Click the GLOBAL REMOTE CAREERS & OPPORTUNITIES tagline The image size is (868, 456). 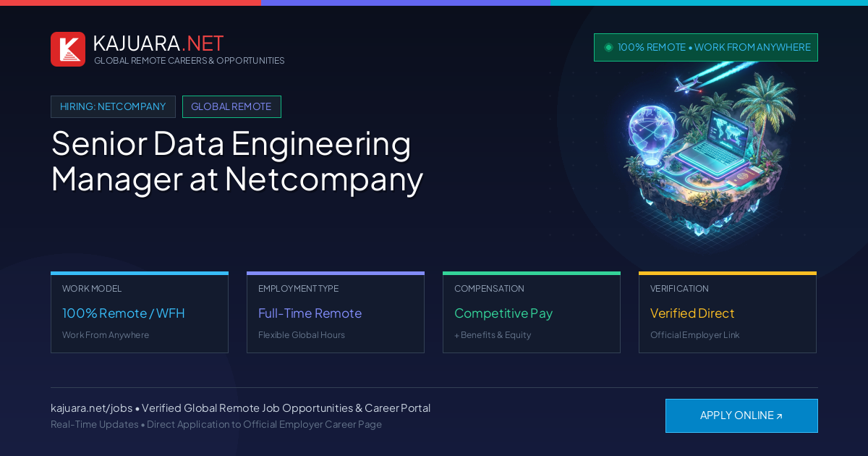pyautogui.click(x=190, y=61)
